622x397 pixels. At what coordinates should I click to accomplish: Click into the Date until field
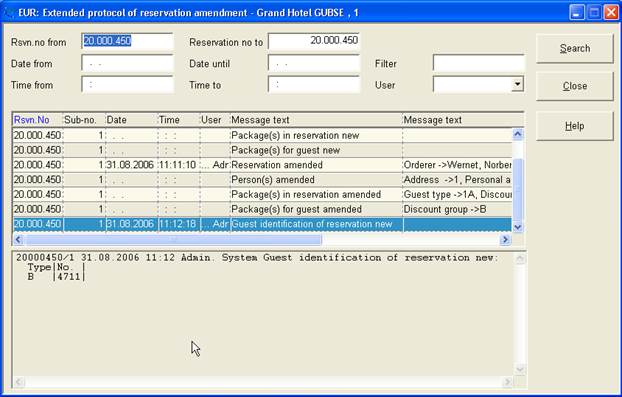click(x=314, y=63)
